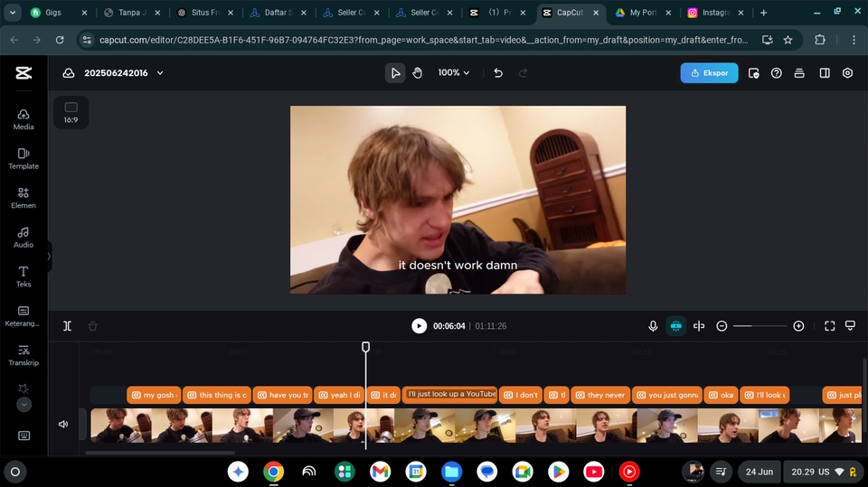
Task: Switch to the Daftar browser tab
Action: tap(278, 12)
